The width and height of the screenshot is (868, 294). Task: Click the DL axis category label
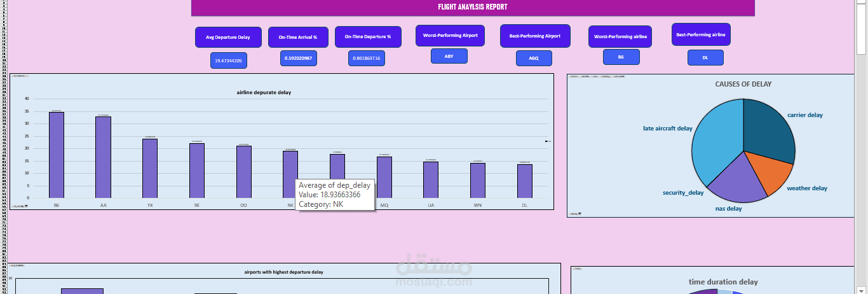point(525,206)
